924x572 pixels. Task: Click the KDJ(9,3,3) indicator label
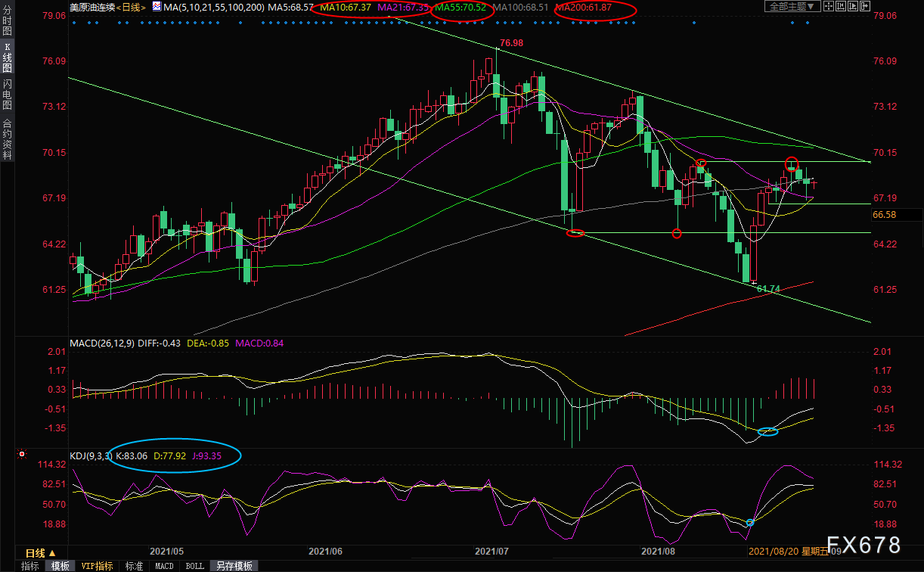tap(91, 455)
